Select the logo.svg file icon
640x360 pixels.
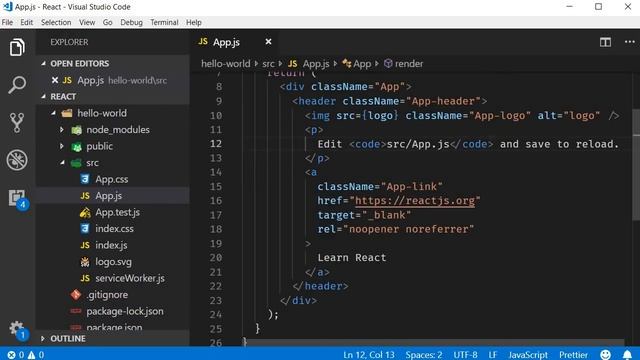tap(85, 262)
